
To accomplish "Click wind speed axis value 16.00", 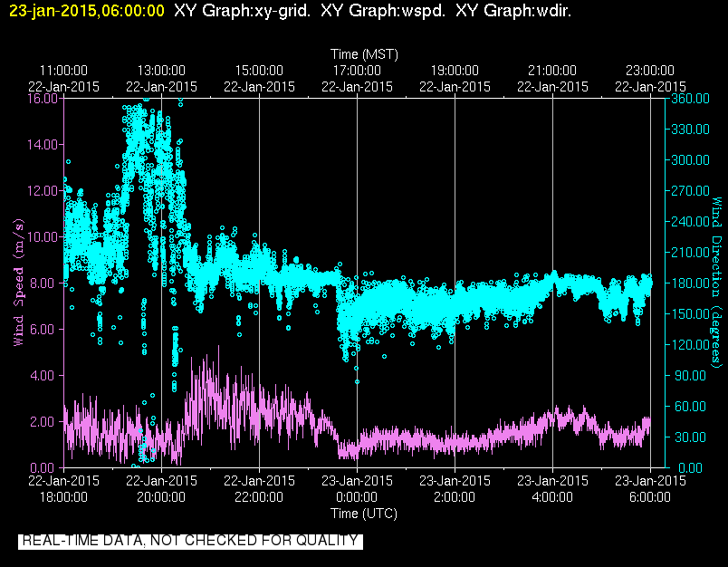I will pyautogui.click(x=43, y=99).
